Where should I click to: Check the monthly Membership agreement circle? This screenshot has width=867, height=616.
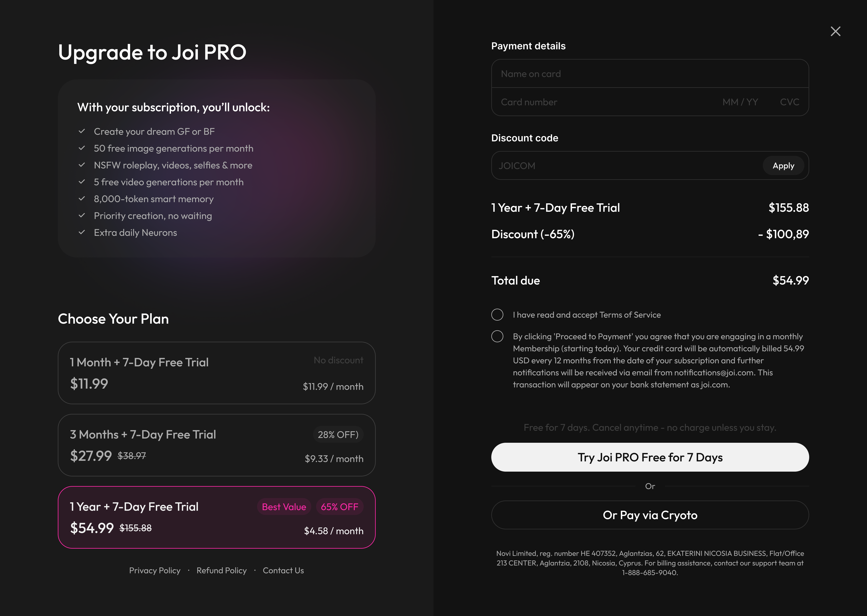[497, 336]
